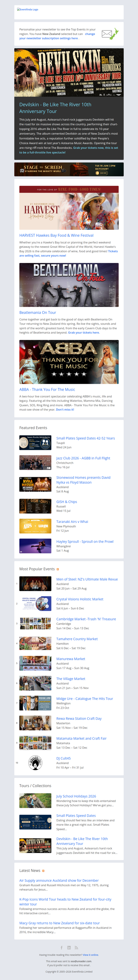Click Devilskin thumbnail in Tours / Collections
This screenshot has height=980, width=138.
tap(35, 845)
